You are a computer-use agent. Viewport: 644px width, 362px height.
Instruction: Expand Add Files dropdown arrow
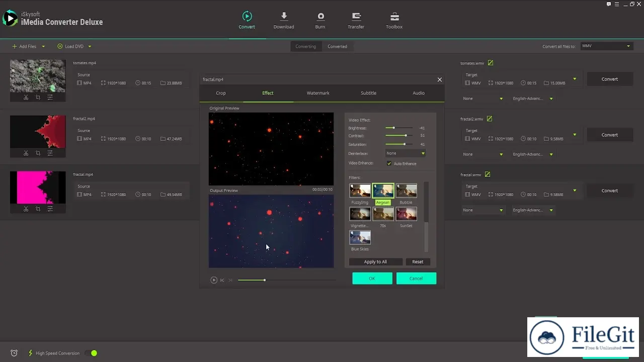43,46
